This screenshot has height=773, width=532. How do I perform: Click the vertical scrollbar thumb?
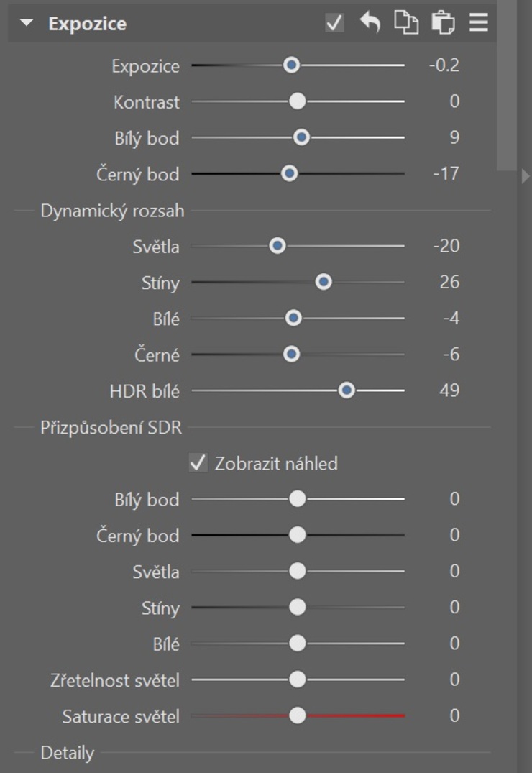click(x=507, y=86)
